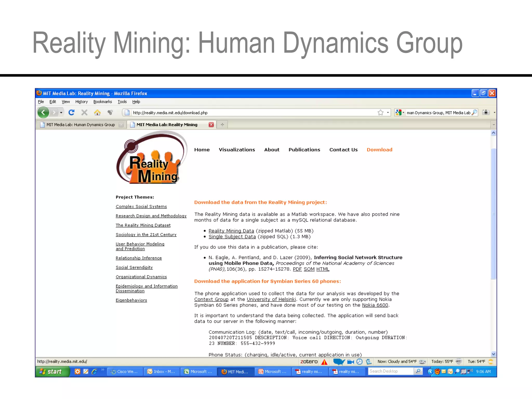The image size is (532, 399).
Task: Go back with the green Back arrow
Action: point(43,112)
